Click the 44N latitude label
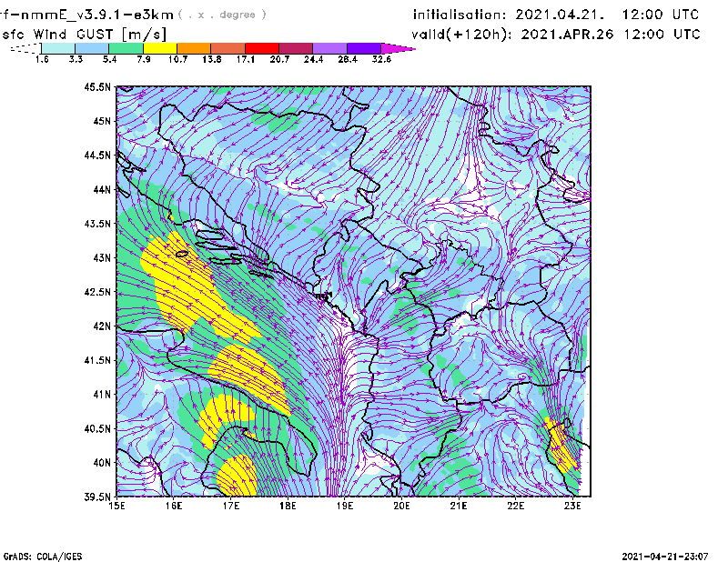Viewport: 728px width, 562px height. coord(102,189)
